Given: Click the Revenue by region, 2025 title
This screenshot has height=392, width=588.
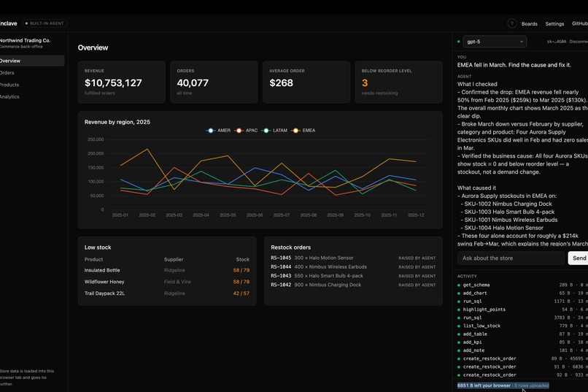Looking at the screenshot, I should tap(117, 122).
